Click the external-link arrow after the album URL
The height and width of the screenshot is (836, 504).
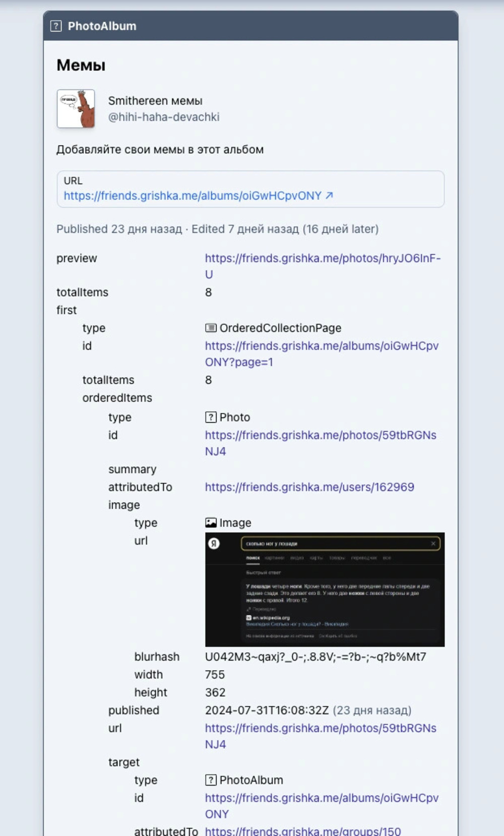click(329, 196)
